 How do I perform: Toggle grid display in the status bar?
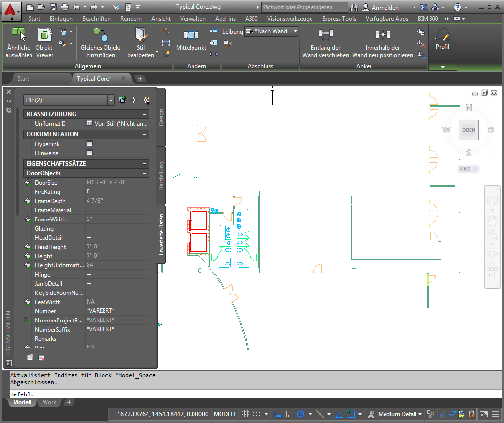pos(245,414)
